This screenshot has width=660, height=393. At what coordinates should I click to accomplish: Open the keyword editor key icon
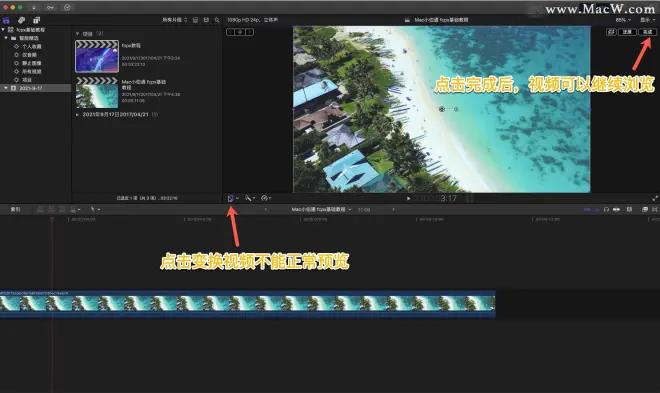click(x=50, y=8)
